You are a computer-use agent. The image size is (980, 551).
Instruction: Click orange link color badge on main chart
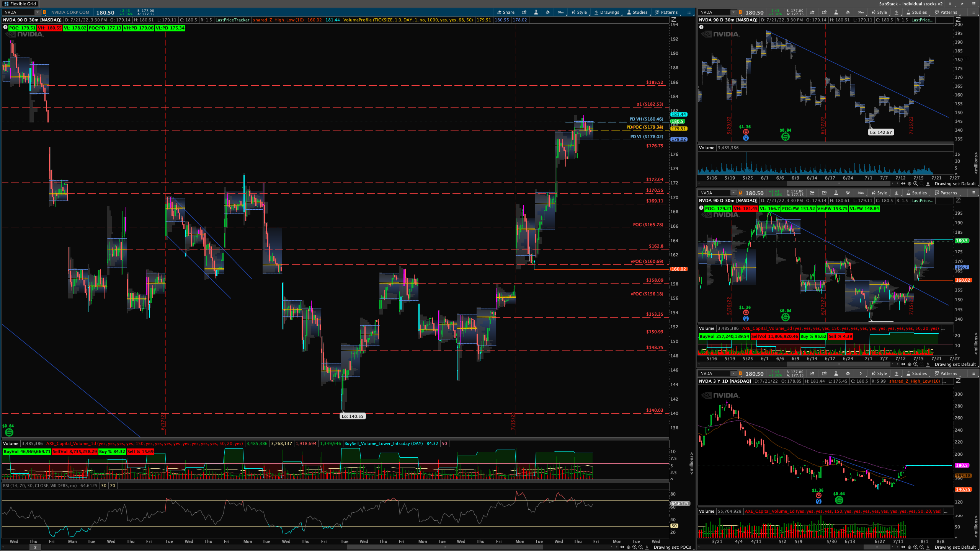tap(44, 12)
